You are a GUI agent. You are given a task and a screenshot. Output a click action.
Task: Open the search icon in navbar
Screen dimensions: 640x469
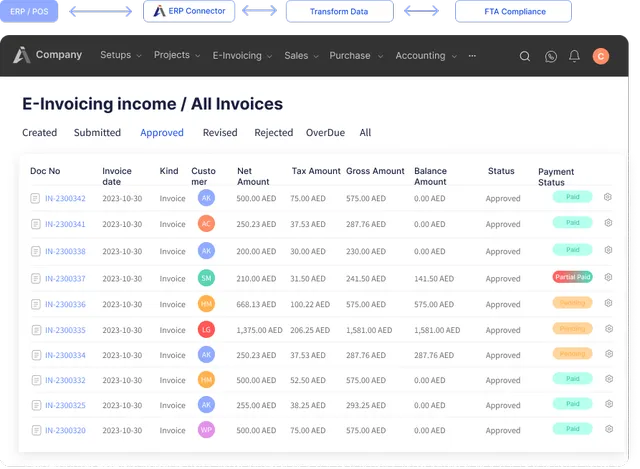[x=525, y=56]
